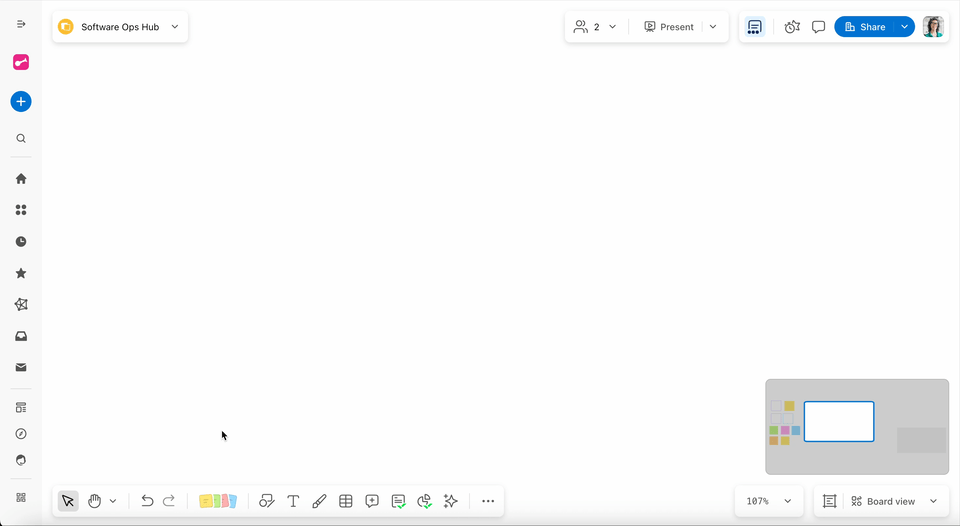Open the note-with-checkmark tool in toolbar
The width and height of the screenshot is (960, 526).
click(x=399, y=502)
